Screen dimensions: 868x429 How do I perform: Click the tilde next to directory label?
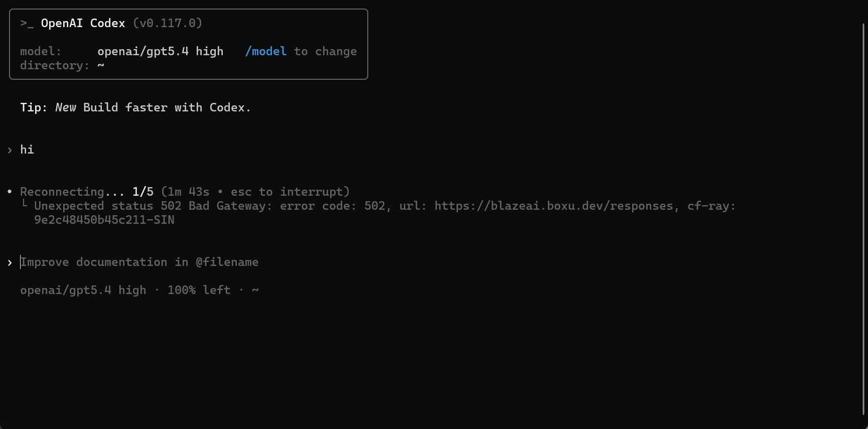click(x=101, y=65)
